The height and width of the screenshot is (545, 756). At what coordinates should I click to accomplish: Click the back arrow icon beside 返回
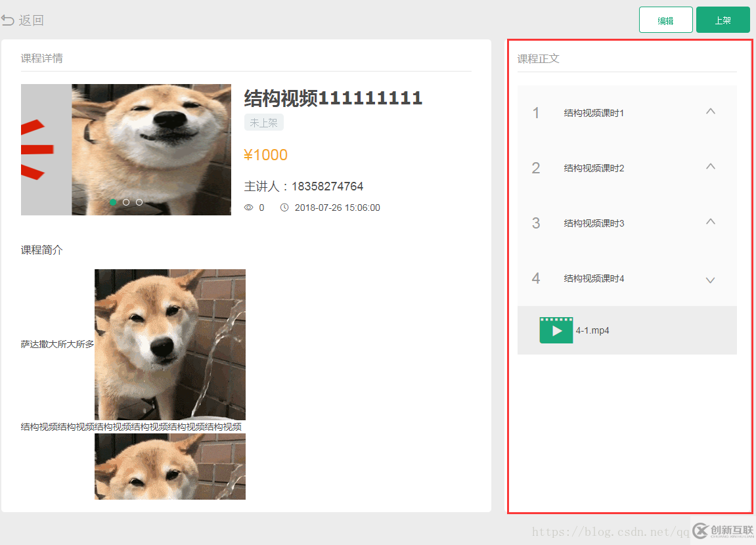(x=8, y=20)
